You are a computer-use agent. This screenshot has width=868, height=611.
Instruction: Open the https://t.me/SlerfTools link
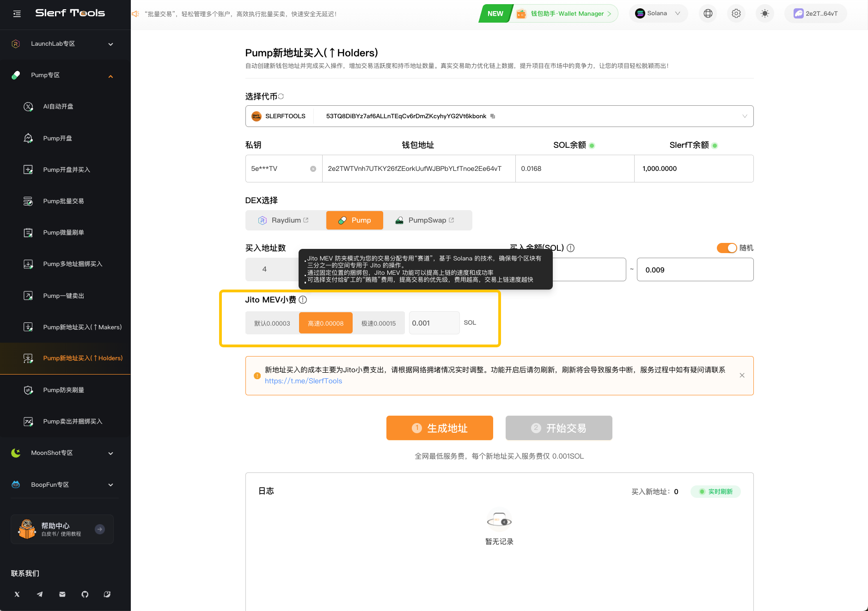point(303,381)
